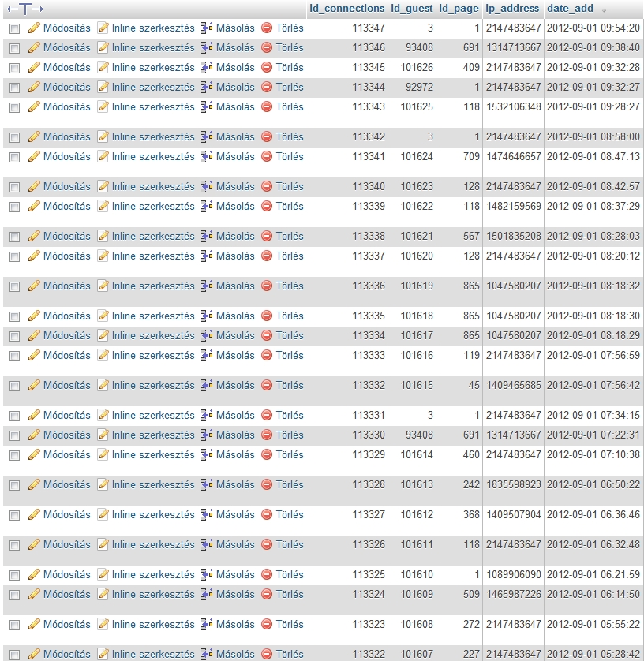Click the inline edit icon in row 113334

click(103, 336)
